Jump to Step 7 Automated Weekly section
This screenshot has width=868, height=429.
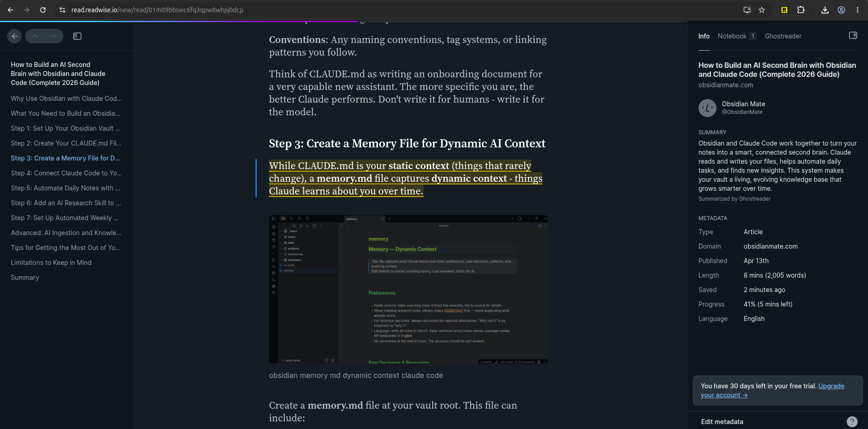(65, 218)
